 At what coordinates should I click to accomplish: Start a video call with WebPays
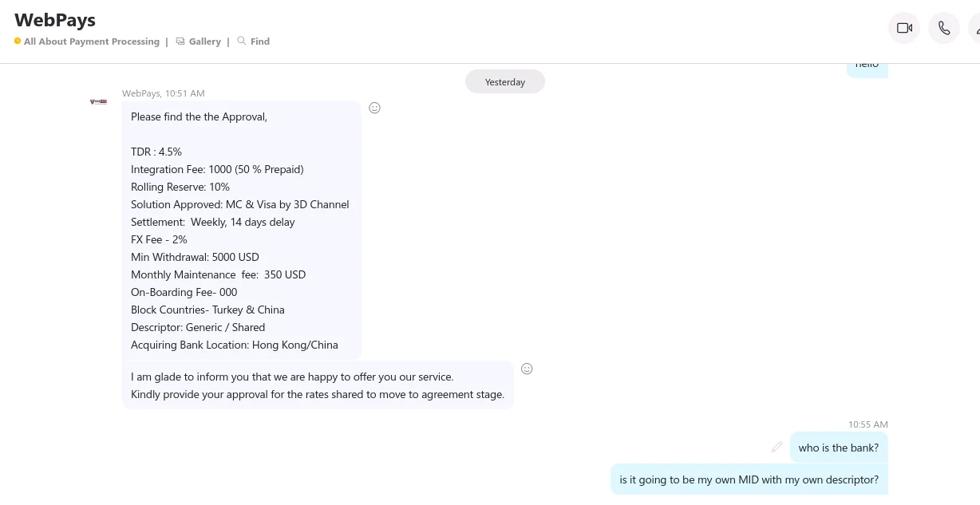pyautogui.click(x=904, y=28)
